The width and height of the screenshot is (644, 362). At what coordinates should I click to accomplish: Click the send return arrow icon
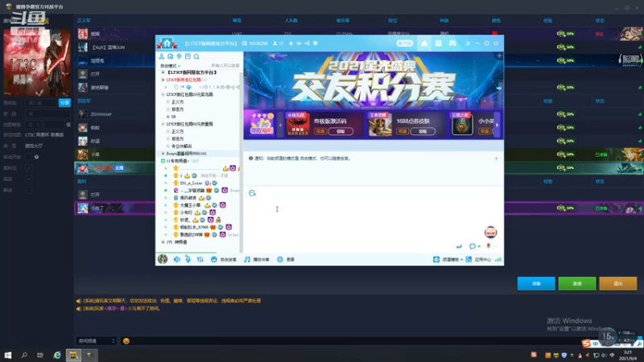pos(459,246)
